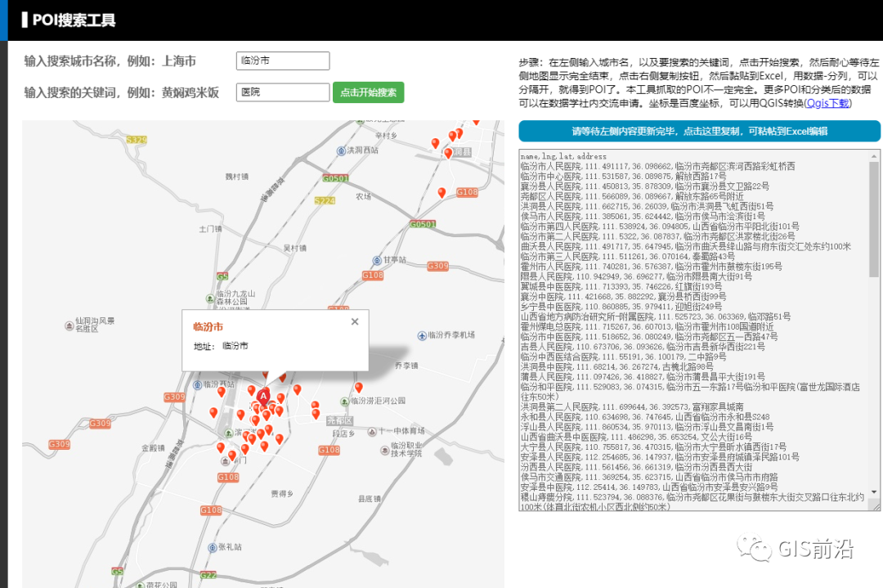Click the 临汾西站 station icon
This screenshot has width=883, height=588.
198,385
